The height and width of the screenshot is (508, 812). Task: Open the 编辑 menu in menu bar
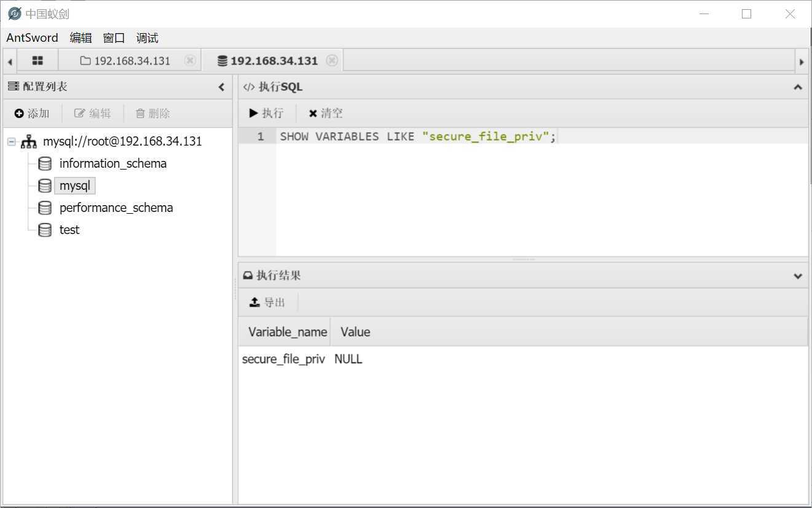click(81, 37)
